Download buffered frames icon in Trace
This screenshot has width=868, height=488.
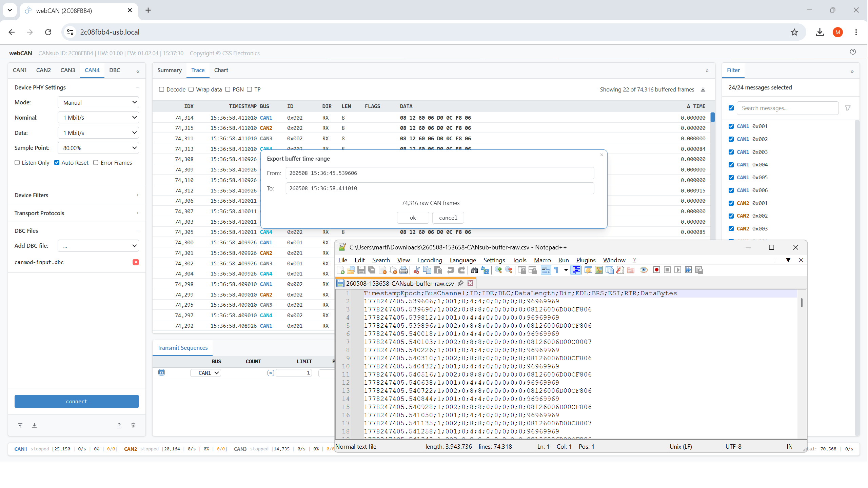coord(703,89)
